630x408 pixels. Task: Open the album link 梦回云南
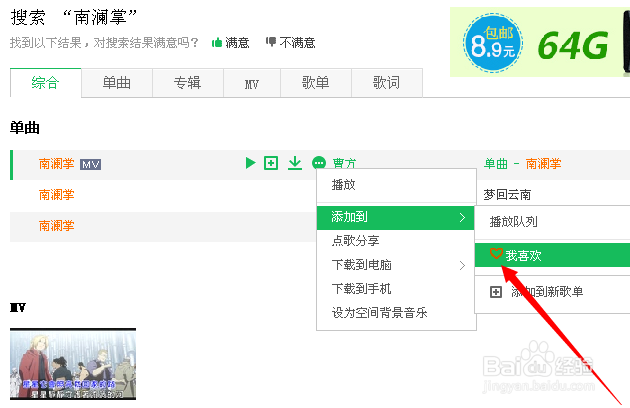pos(507,195)
